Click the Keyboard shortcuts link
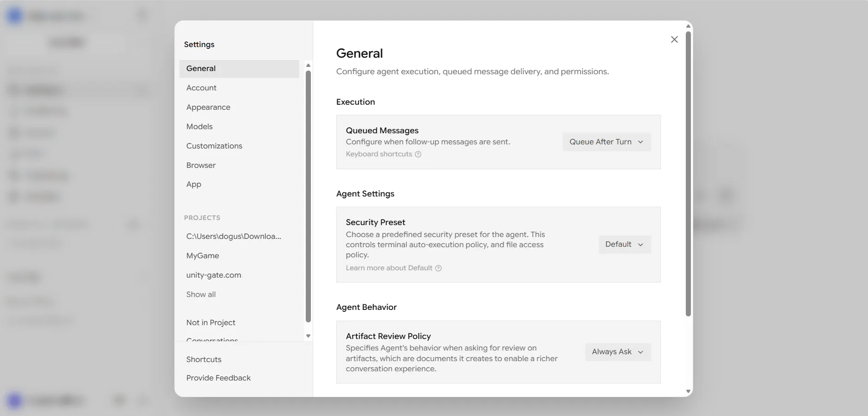868x416 pixels. 379,155
